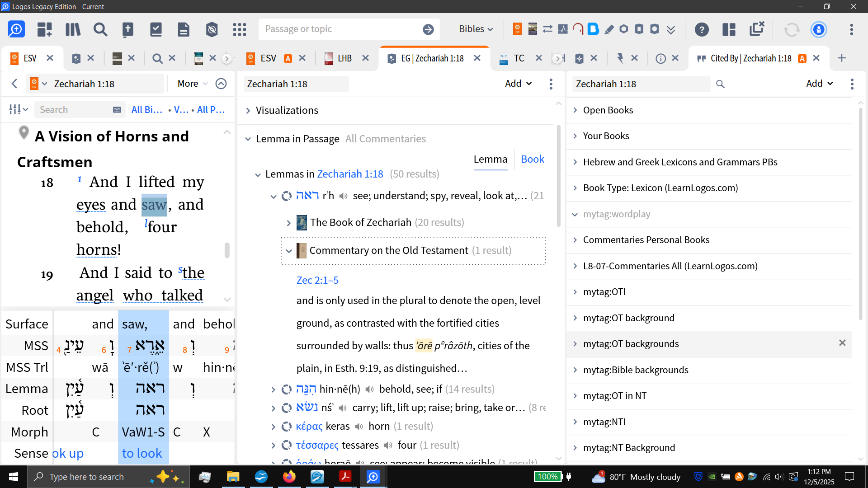Switch to Book grouping view
Image resolution: width=868 pixels, height=488 pixels.
pyautogui.click(x=532, y=159)
